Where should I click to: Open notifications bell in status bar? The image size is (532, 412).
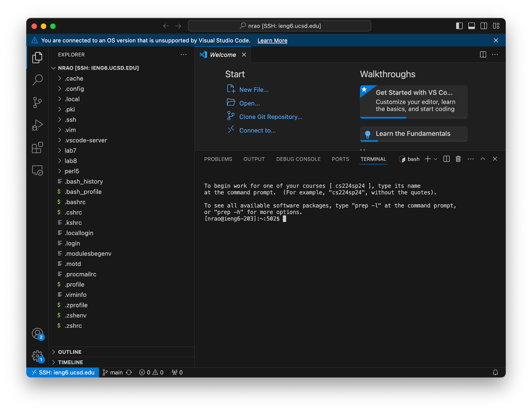(495, 372)
